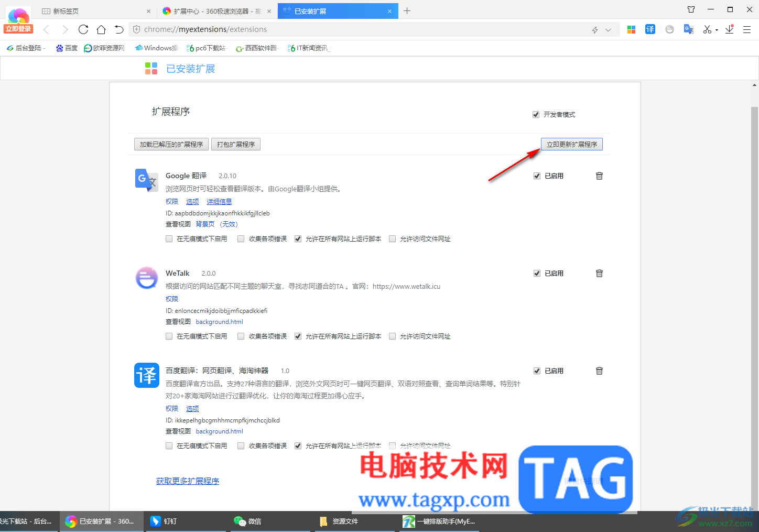Open 钉钉 from the taskbar
The height and width of the screenshot is (532, 759).
(186, 522)
